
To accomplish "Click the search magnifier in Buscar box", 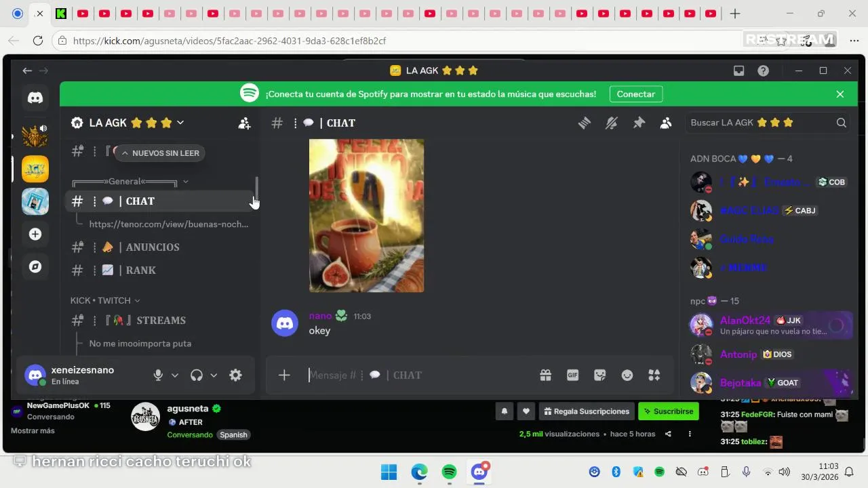I will 841,123.
